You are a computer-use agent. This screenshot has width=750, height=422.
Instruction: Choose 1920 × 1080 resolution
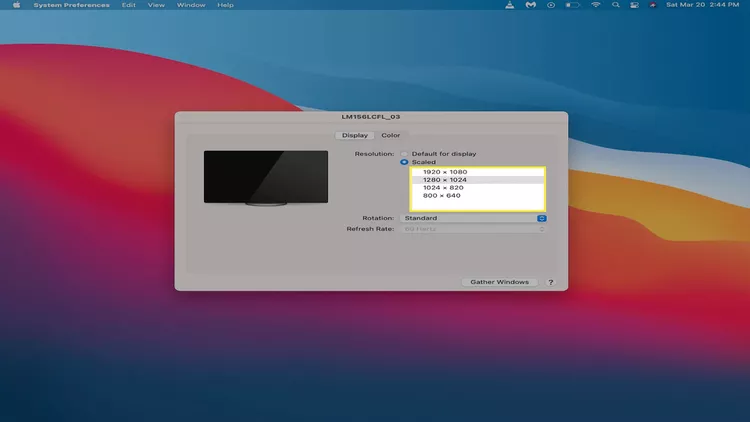[477, 172]
